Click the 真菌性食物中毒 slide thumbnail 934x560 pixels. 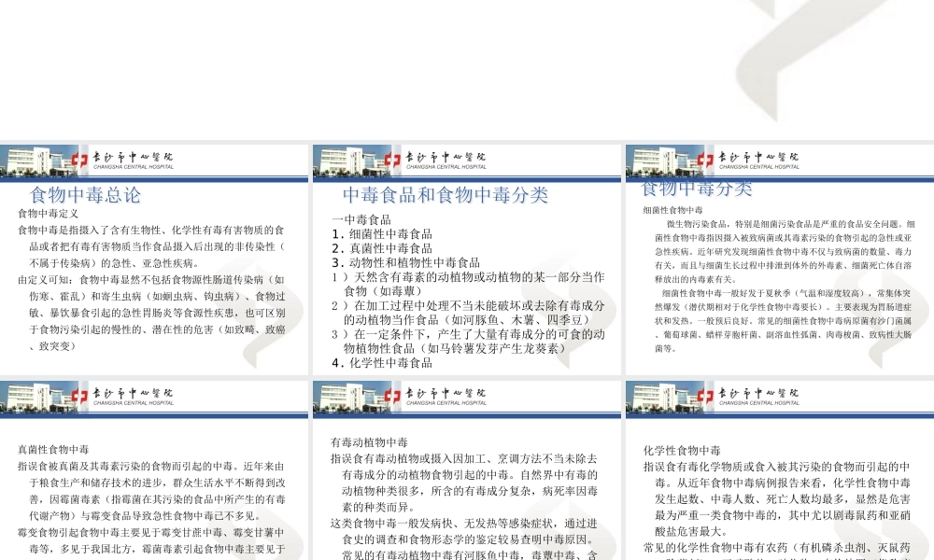[x=154, y=467]
